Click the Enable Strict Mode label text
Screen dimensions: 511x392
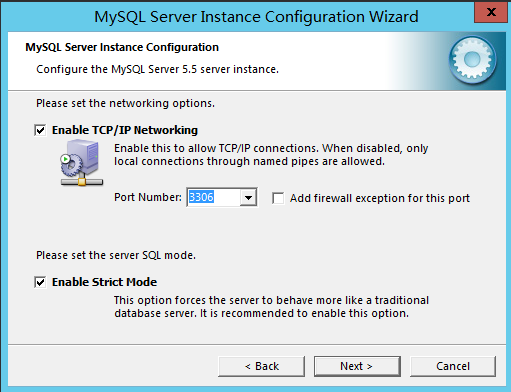[x=104, y=282]
